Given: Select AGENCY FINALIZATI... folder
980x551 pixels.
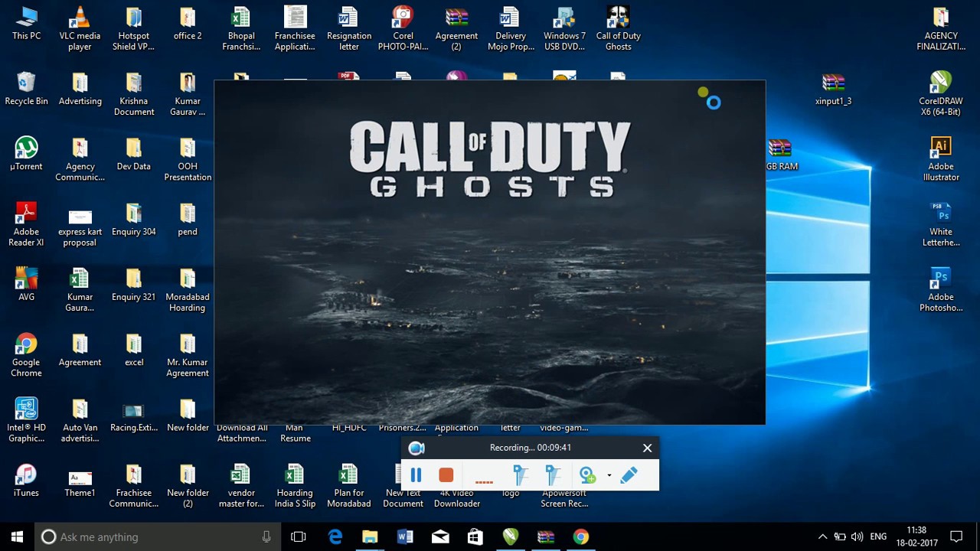Looking at the screenshot, I should click(x=941, y=29).
